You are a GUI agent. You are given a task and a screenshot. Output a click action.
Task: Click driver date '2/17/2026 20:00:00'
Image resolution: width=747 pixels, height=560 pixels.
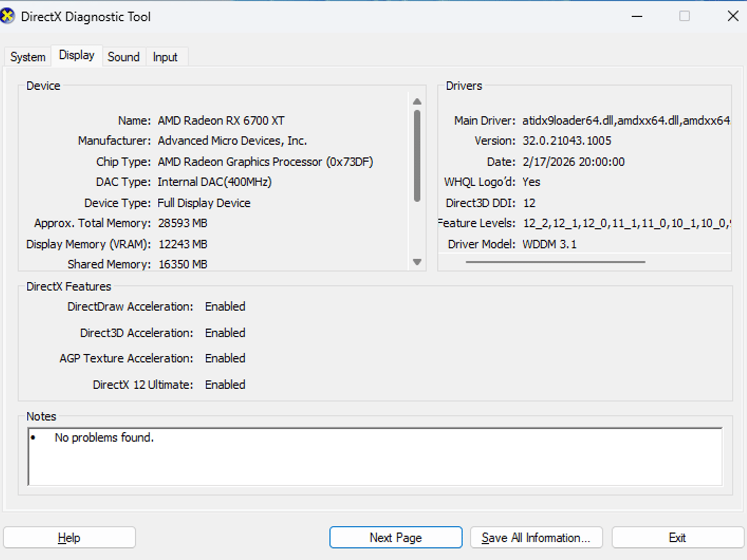click(573, 162)
